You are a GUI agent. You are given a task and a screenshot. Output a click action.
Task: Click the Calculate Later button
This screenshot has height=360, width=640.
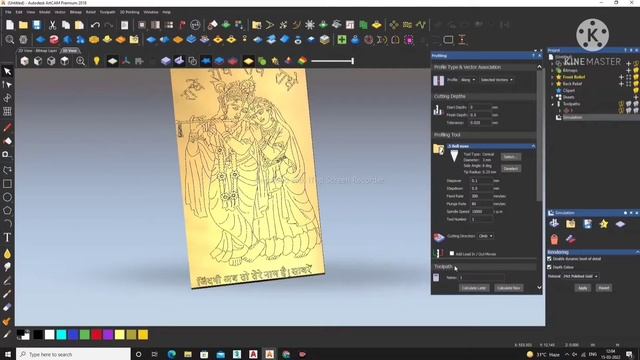(474, 288)
